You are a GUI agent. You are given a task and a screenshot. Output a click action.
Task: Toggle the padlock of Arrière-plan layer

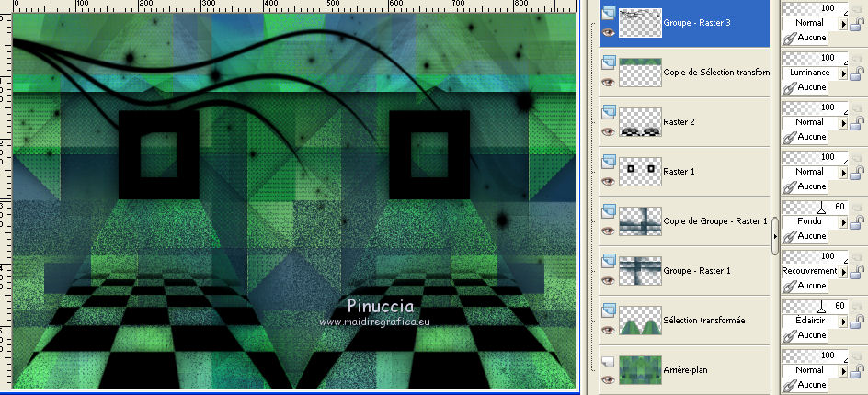click(859, 371)
